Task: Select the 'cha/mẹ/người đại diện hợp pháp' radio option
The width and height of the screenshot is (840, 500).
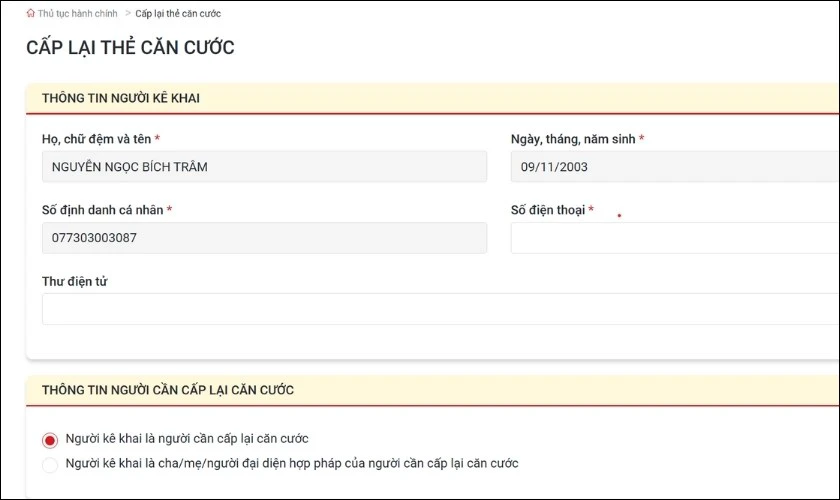Action: point(50,465)
